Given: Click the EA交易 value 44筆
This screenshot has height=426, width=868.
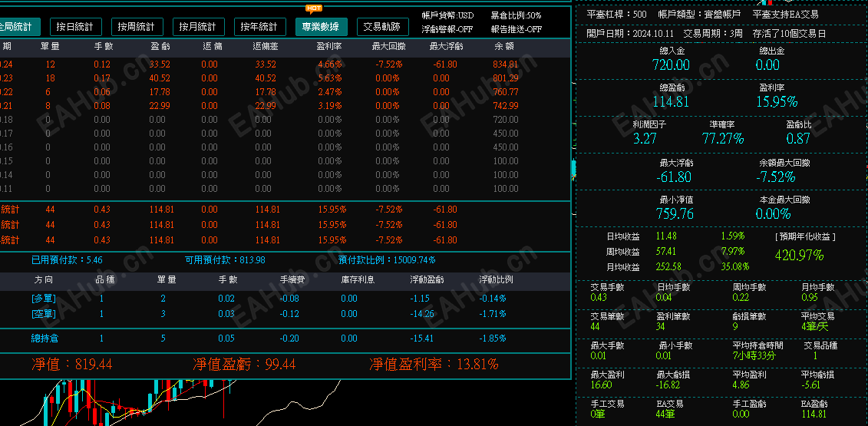Looking at the screenshot, I should click(666, 414).
